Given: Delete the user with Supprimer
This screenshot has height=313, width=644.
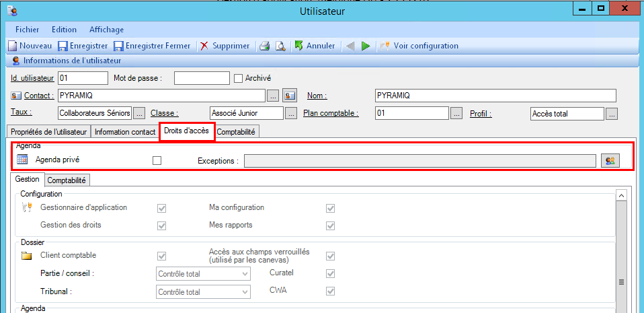Looking at the screenshot, I should (204, 46).
